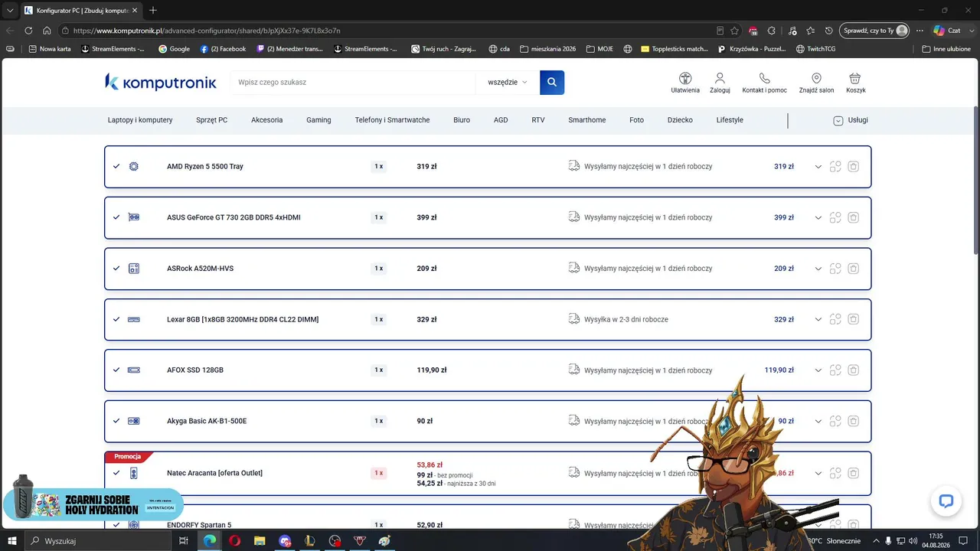Open Kontakt i pomoc
The width and height of the screenshot is (980, 551).
[x=764, y=83]
